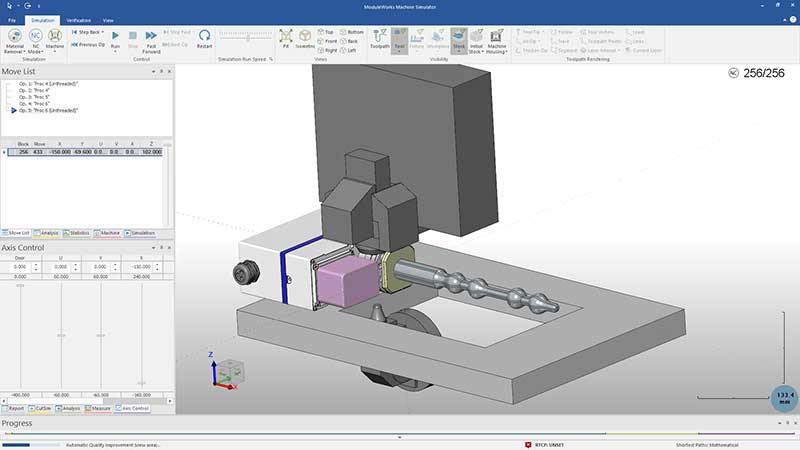Click the Fast Forward icon

click(151, 38)
